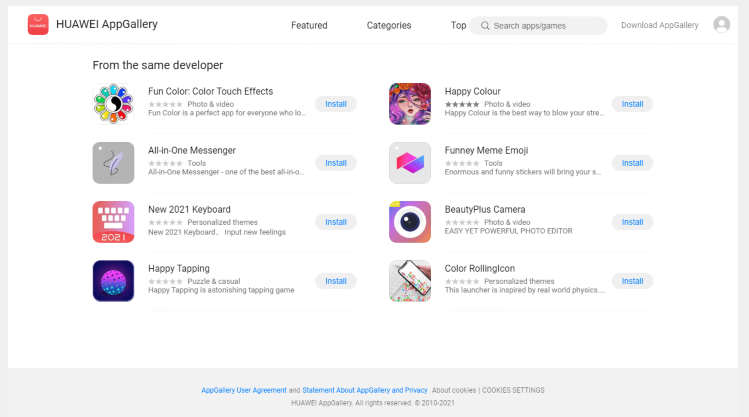Install Fun Color: Color Touch Effects

(x=336, y=104)
